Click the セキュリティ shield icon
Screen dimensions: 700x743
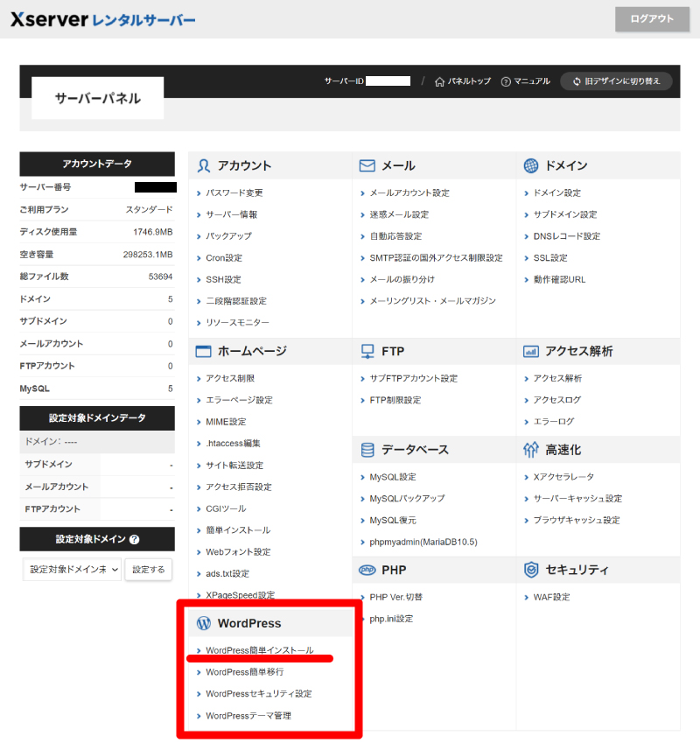(531, 570)
